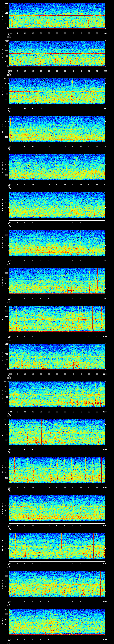Click inside the 7:11:00 spectrogram
The image size is (114, 644).
coord(57,394)
